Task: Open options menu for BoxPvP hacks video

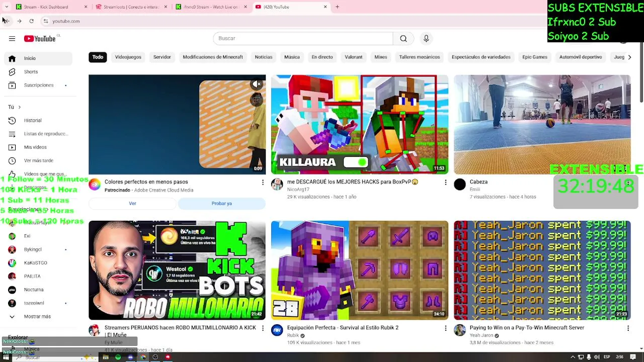Action: click(x=445, y=183)
